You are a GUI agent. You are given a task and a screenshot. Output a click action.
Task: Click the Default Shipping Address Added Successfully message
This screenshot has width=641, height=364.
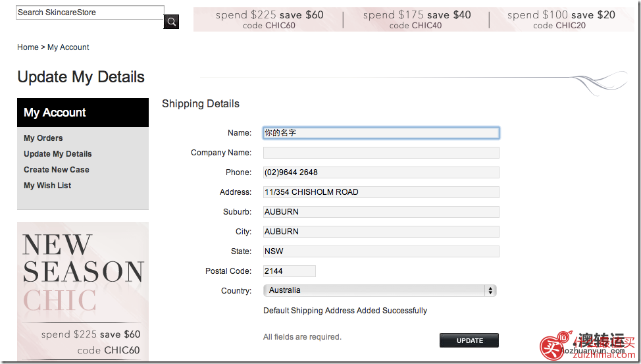pyautogui.click(x=345, y=311)
